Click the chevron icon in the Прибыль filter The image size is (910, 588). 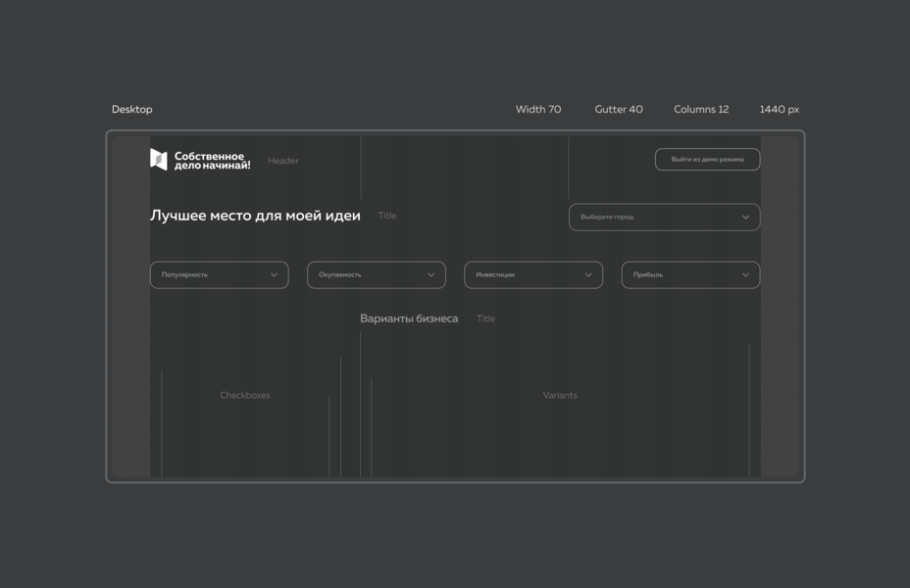coord(745,275)
